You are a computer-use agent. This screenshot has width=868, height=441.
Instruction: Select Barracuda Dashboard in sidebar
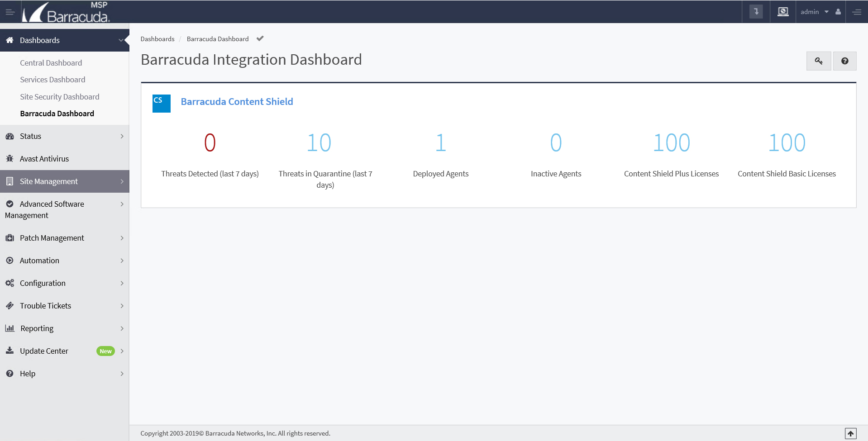(57, 114)
